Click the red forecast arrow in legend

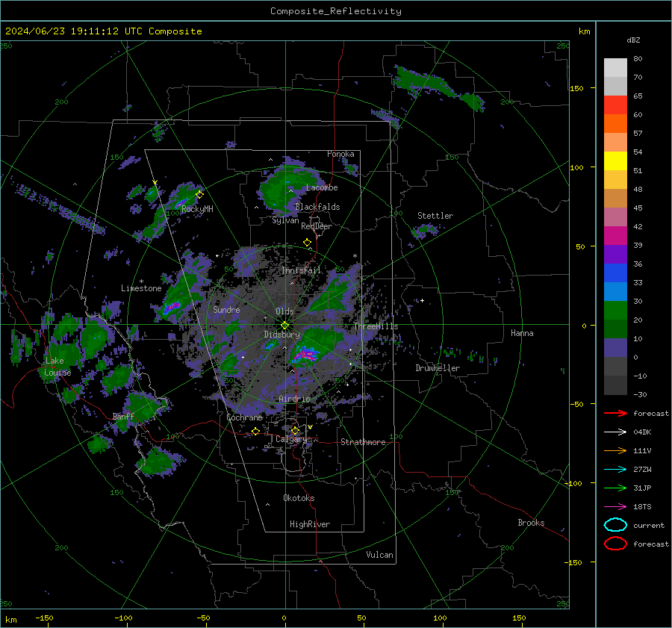(615, 413)
